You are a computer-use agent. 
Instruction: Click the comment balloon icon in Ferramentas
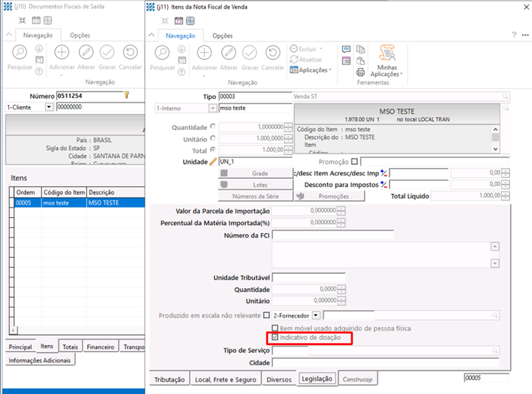(x=346, y=49)
